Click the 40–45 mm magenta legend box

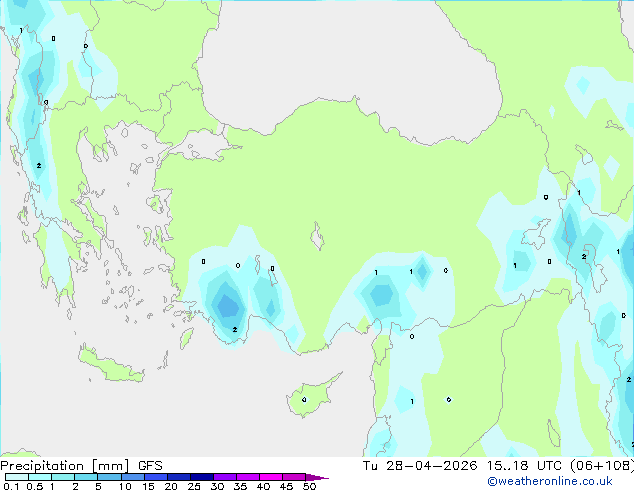click(x=271, y=477)
